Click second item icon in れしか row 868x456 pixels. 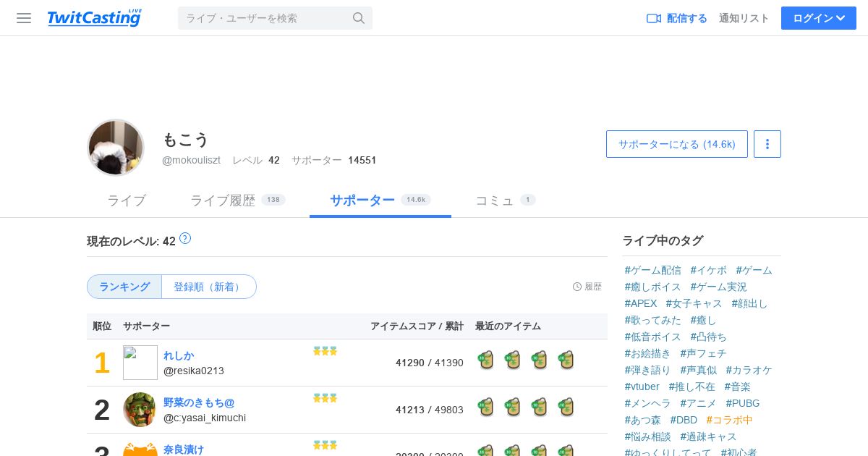click(513, 360)
